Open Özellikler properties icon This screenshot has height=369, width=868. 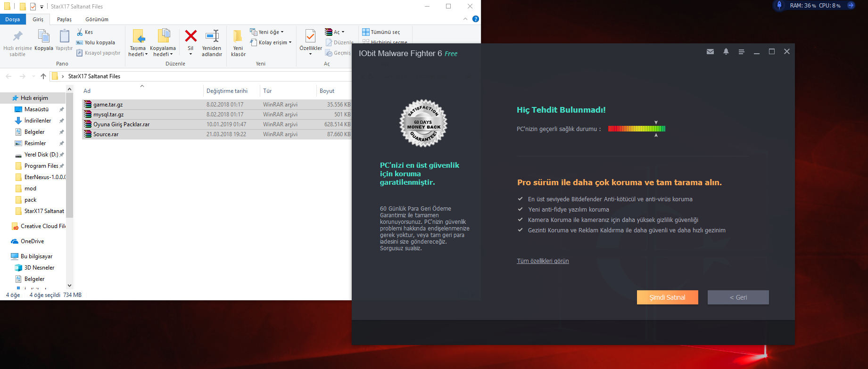pyautogui.click(x=311, y=36)
